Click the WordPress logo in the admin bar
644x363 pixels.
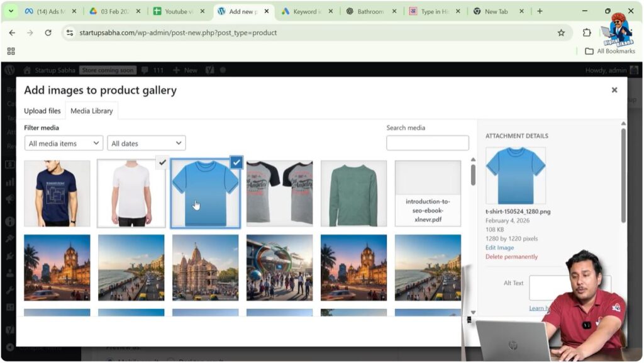(11, 70)
